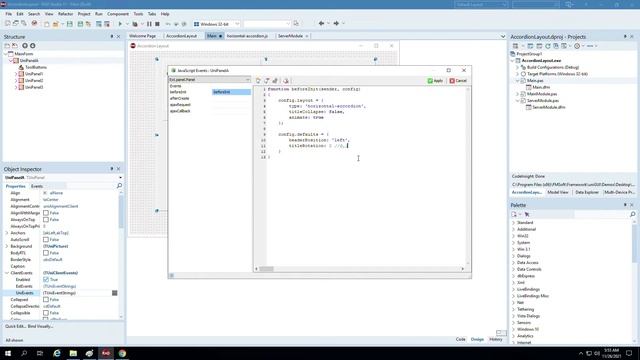The image size is (640, 360).
Task: Open the File menu
Action: point(9,14)
